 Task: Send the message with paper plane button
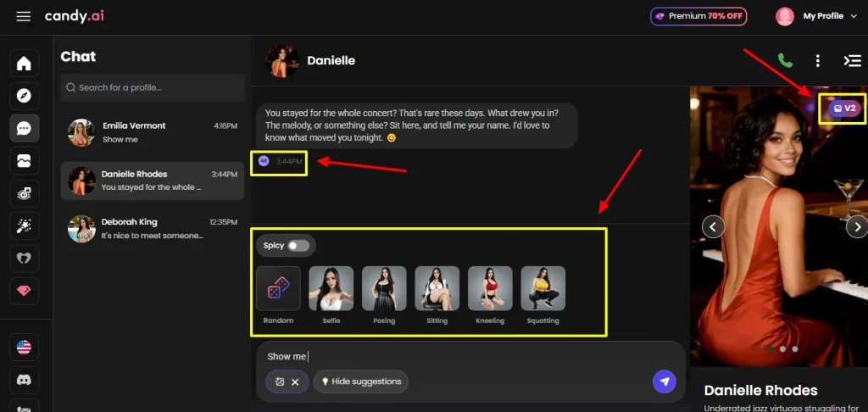click(664, 381)
